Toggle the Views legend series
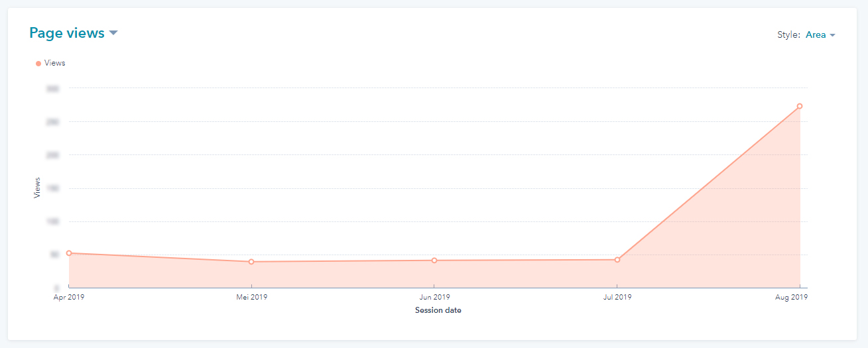Image resolution: width=868 pixels, height=348 pixels. coord(50,63)
